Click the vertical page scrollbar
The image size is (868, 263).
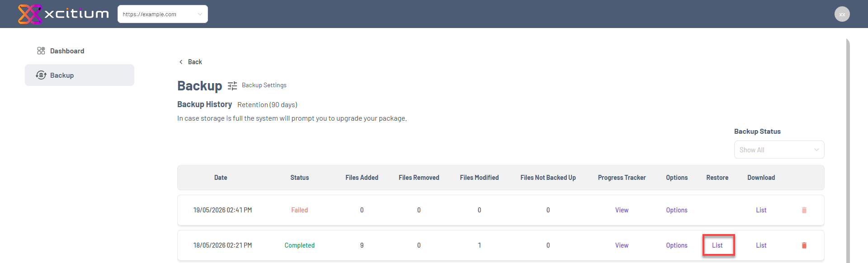(848, 150)
